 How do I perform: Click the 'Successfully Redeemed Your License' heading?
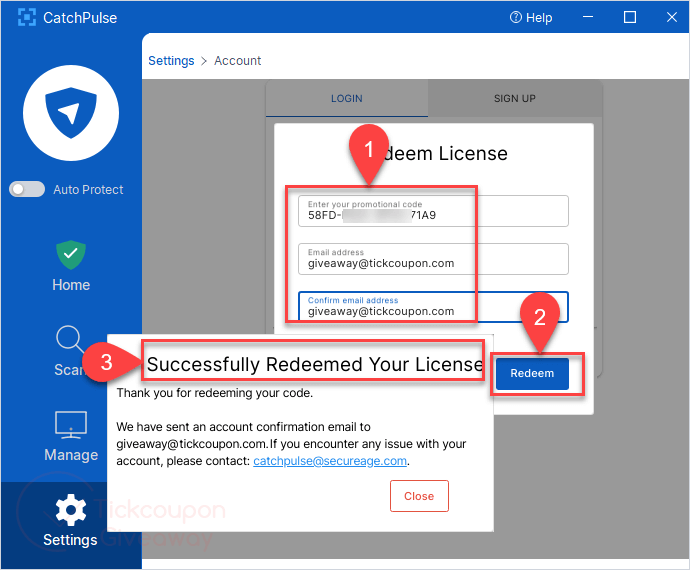tap(315, 364)
